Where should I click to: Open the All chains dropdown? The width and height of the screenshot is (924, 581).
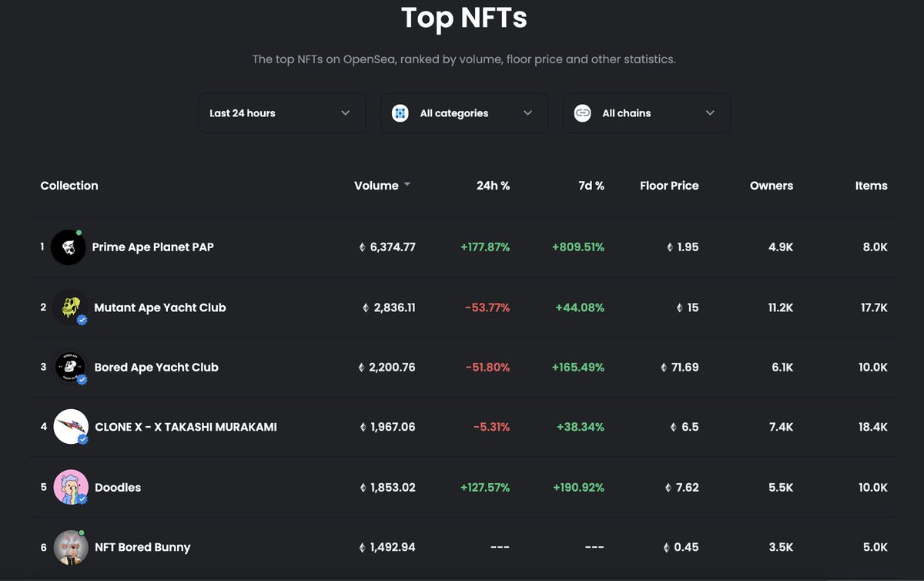tap(646, 113)
